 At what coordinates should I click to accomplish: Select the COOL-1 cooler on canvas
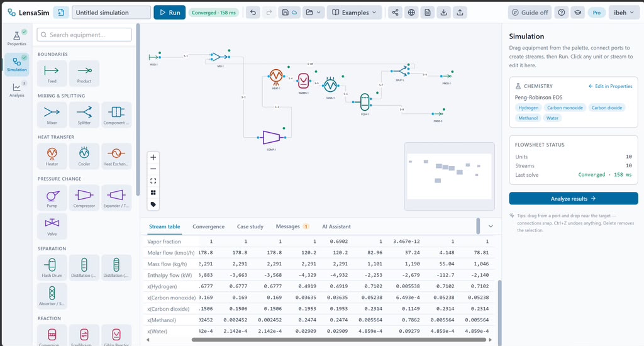point(330,86)
